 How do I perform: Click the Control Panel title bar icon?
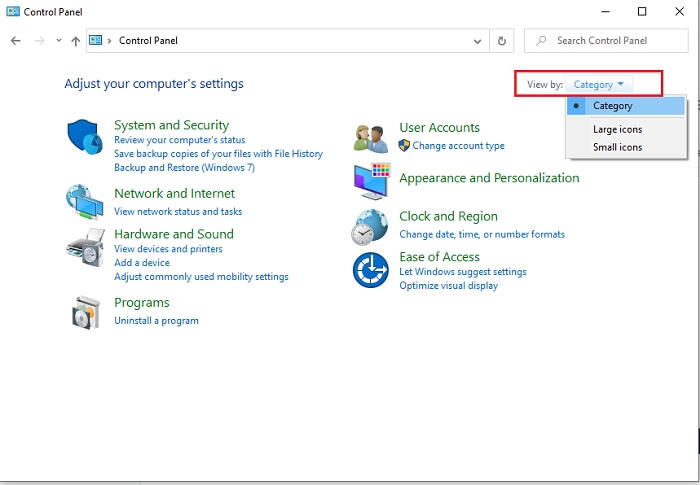(x=12, y=11)
